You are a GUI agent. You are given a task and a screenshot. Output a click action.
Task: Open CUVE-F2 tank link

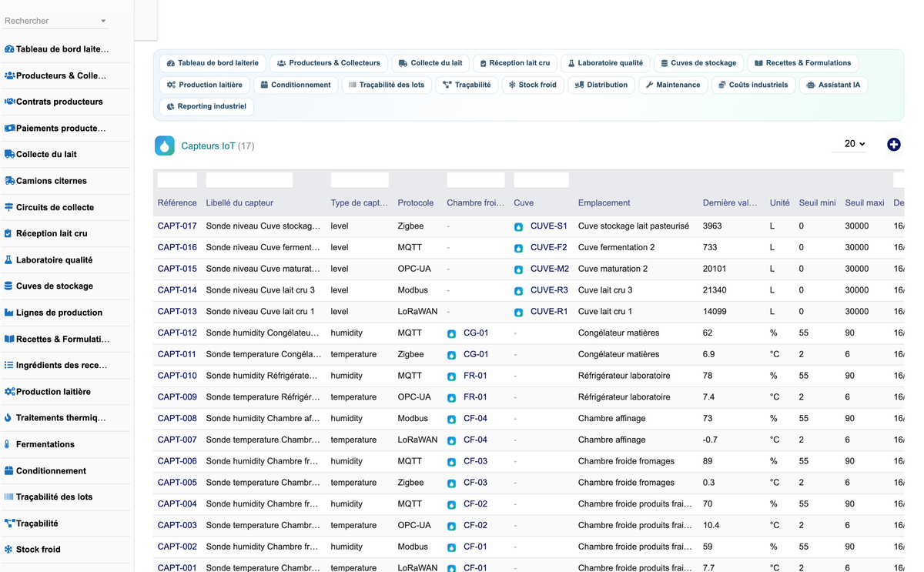click(x=548, y=248)
